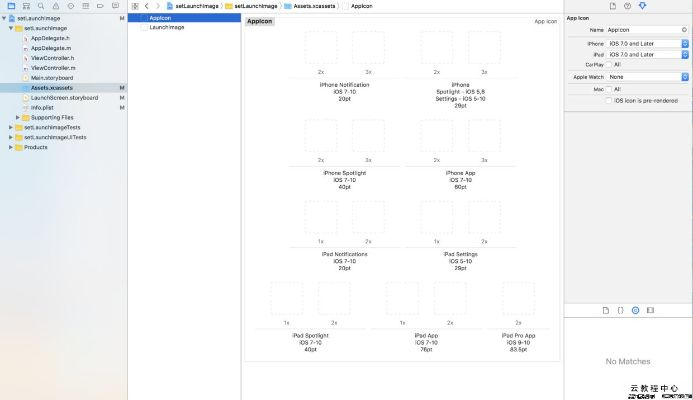Check iOS icon is pre-rendered
The height and width of the screenshot is (400, 693).
coord(608,100)
